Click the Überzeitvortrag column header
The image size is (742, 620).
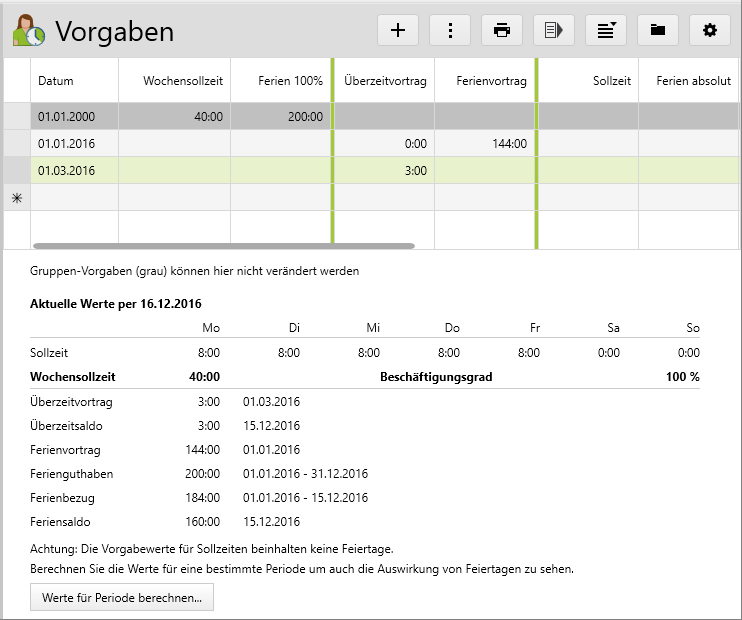coord(385,81)
